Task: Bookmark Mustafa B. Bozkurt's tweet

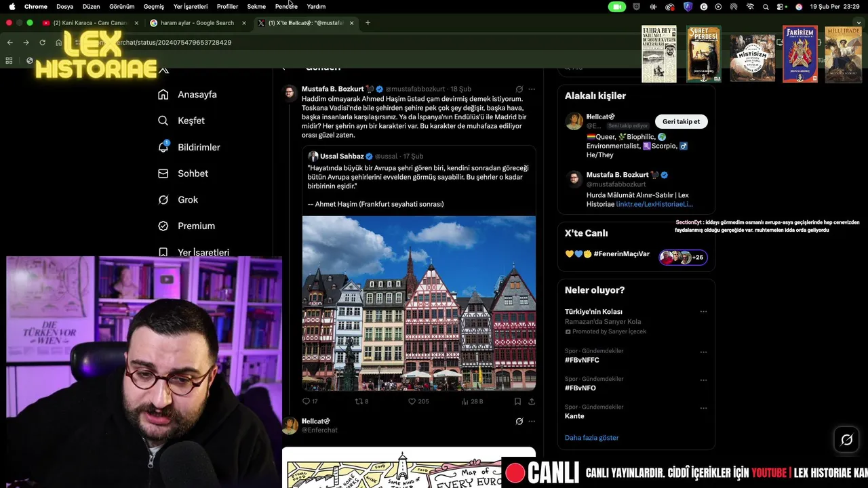Action: (x=517, y=401)
